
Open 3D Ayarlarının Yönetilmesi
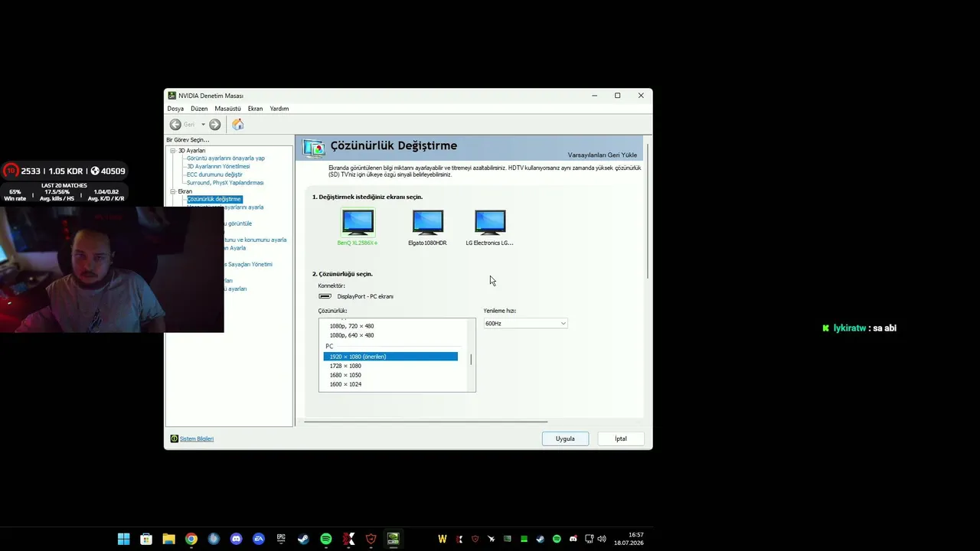(218, 167)
